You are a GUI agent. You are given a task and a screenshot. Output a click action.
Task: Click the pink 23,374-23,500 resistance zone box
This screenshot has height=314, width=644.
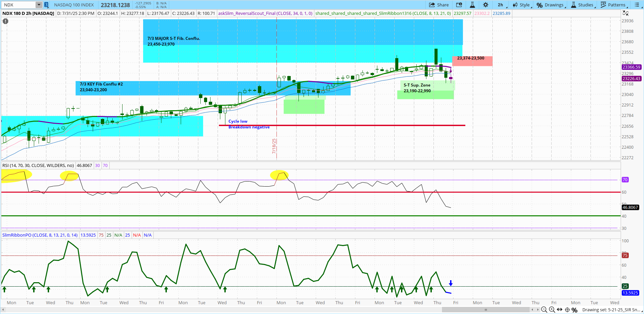pos(472,61)
